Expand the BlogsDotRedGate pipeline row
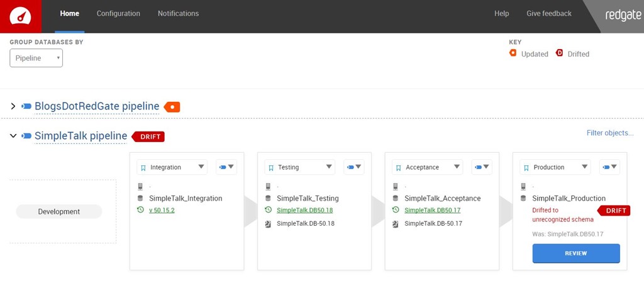Viewport: 644px width, 288px height. (13, 106)
